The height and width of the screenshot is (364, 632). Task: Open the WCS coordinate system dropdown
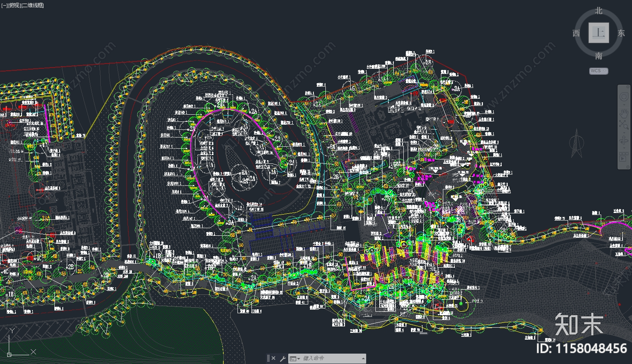pyautogui.click(x=598, y=71)
